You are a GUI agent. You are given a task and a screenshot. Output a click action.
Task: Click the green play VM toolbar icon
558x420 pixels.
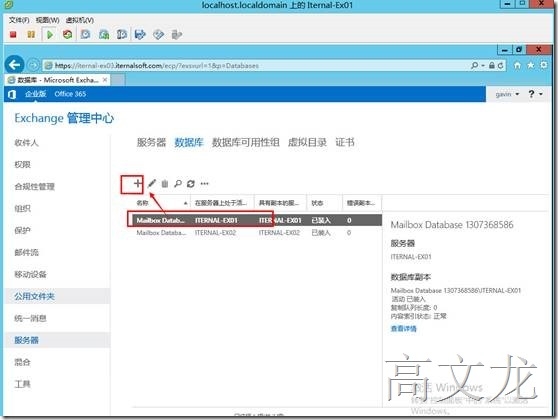(x=50, y=35)
